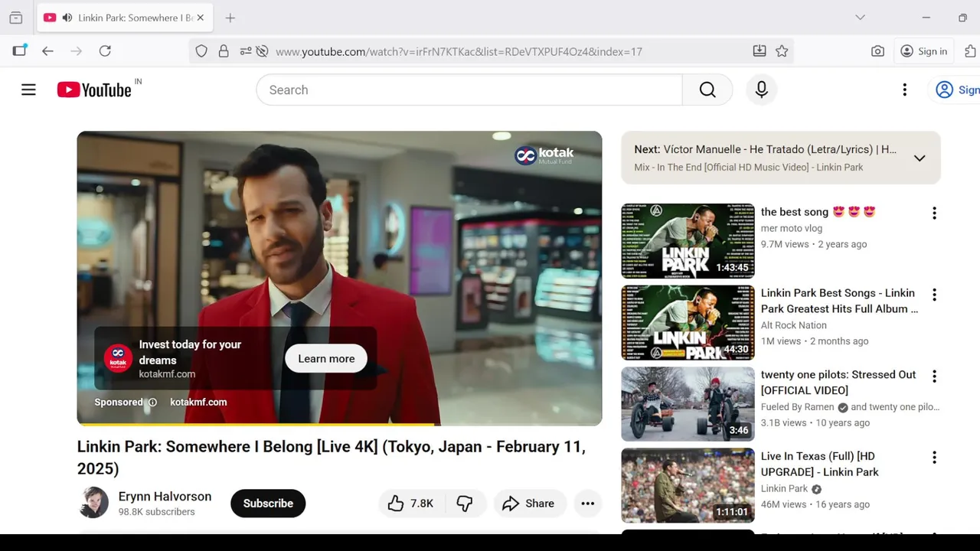Select the Linkin Park browser tab
This screenshot has width=980, height=551.
[125, 18]
